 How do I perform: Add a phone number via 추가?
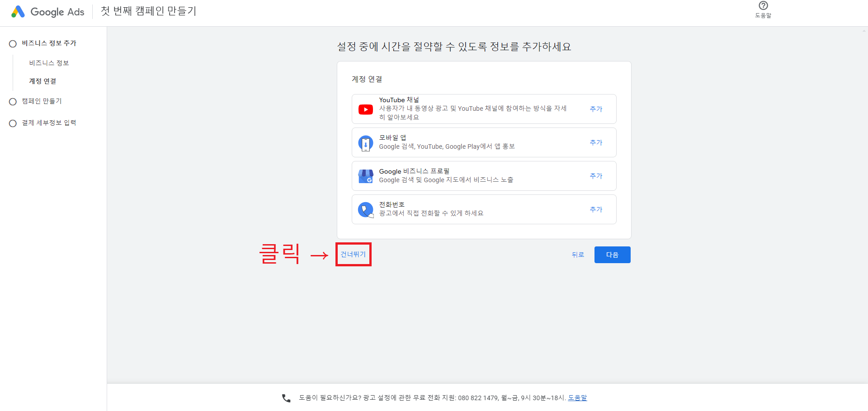[596, 209]
